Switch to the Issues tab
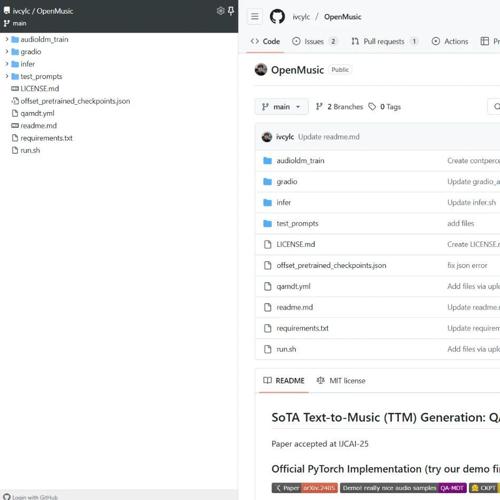 click(314, 41)
